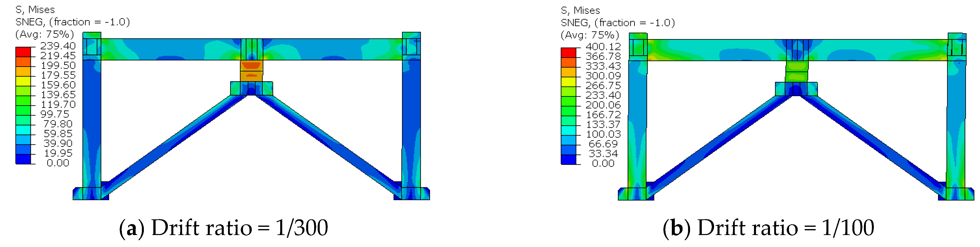This screenshot has width=980, height=247.
Task: Select the legend value '33.34'
Action: 603,154
